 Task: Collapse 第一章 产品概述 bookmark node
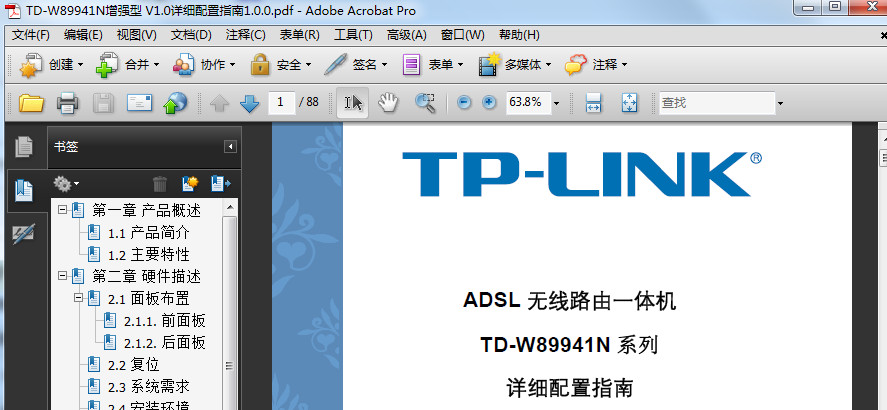click(x=62, y=210)
